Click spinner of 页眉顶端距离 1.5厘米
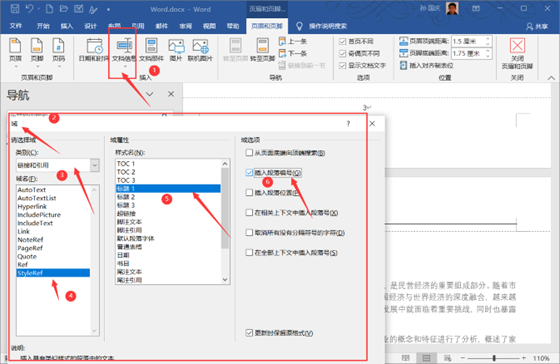Screen dimensions: 560x364 click(x=488, y=41)
